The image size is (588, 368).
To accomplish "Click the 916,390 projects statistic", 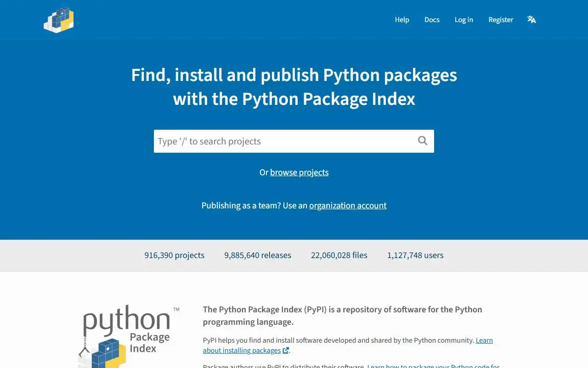I will [175, 255].
